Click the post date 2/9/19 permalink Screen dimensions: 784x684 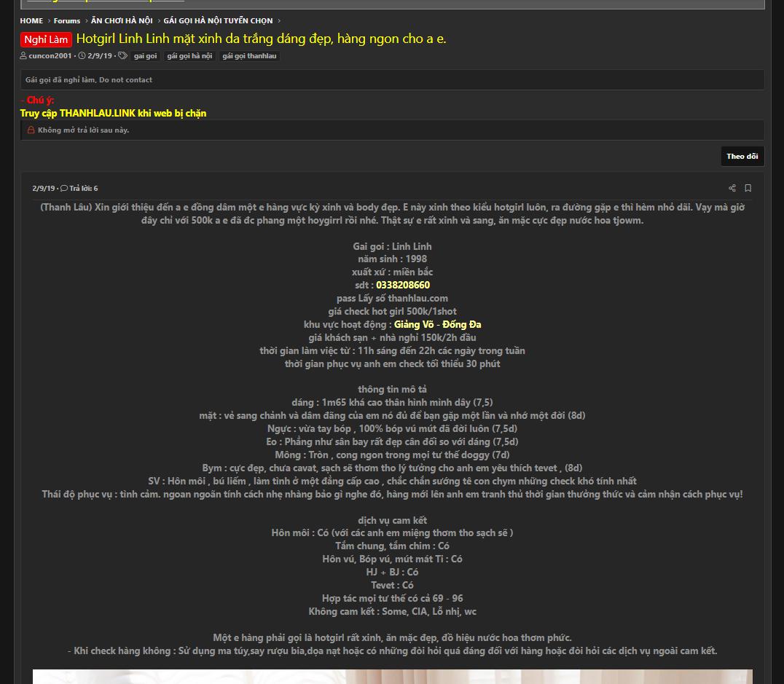44,189
